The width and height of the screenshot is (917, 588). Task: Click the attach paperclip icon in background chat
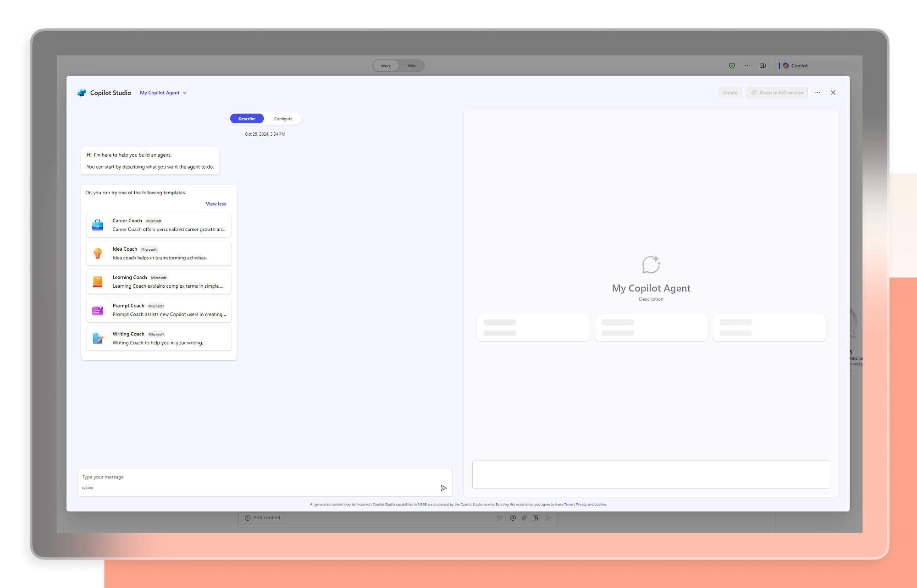point(524,518)
